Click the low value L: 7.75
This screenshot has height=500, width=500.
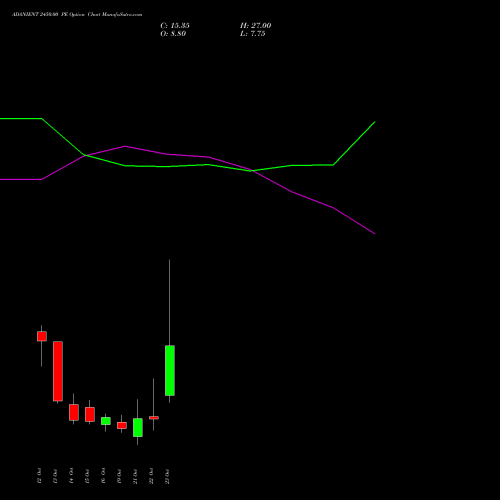253,34
